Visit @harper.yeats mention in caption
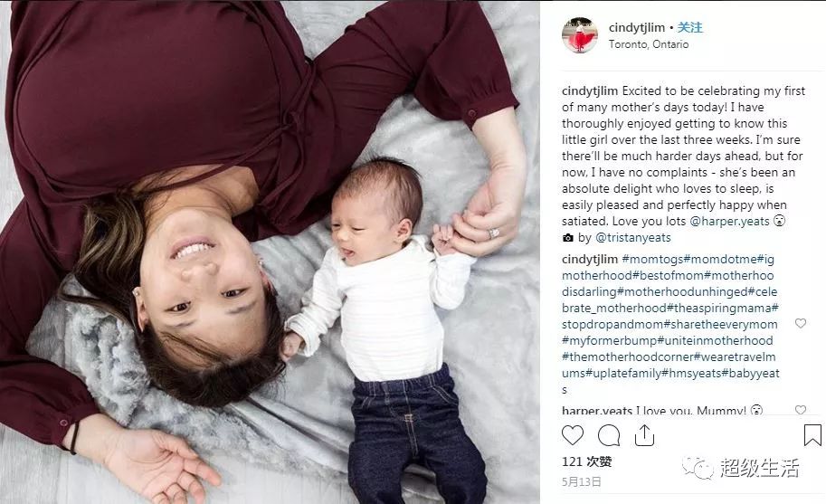This screenshot has width=826, height=504. (729, 221)
